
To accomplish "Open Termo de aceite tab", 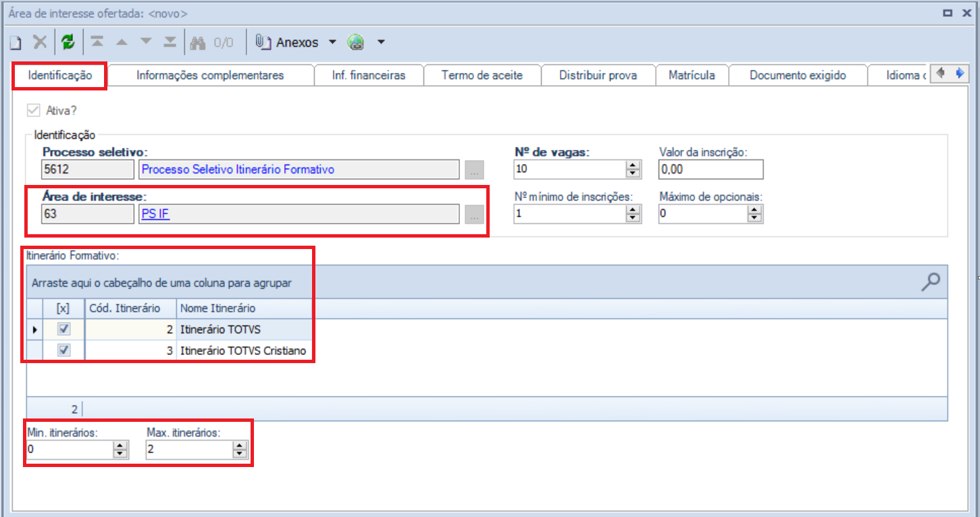I will click(x=482, y=75).
